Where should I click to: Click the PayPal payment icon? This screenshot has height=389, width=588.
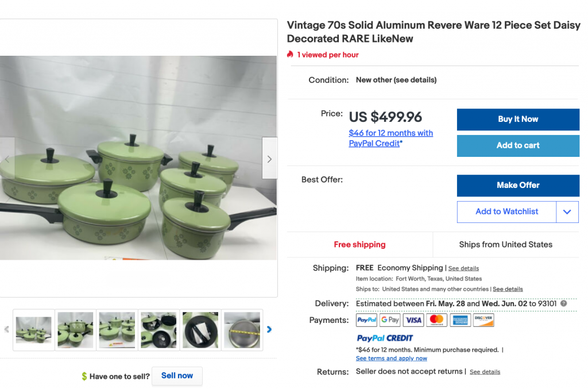point(366,320)
